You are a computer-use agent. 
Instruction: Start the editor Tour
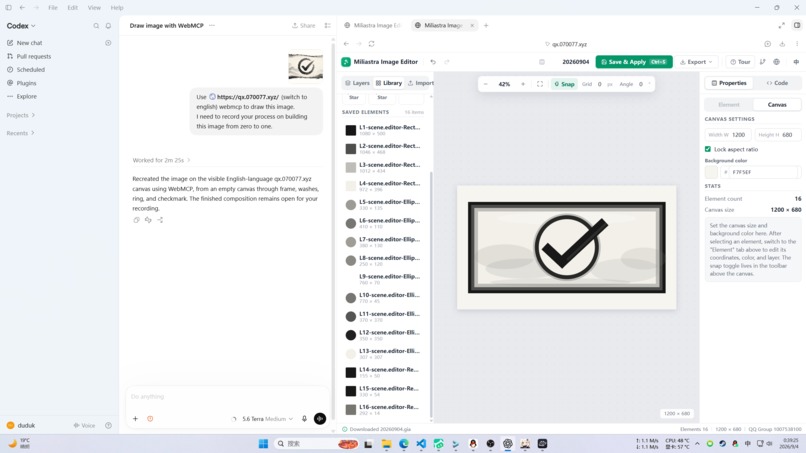pyautogui.click(x=740, y=62)
